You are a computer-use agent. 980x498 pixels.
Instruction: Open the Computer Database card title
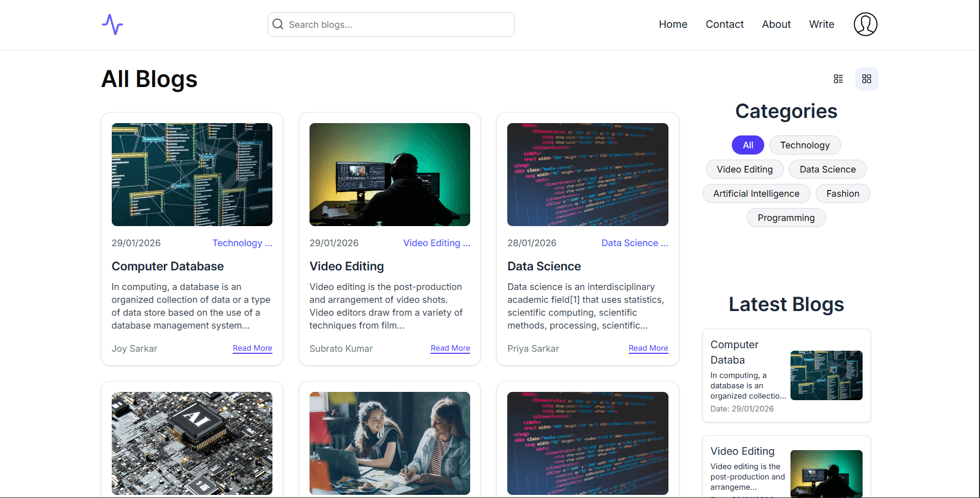(167, 266)
